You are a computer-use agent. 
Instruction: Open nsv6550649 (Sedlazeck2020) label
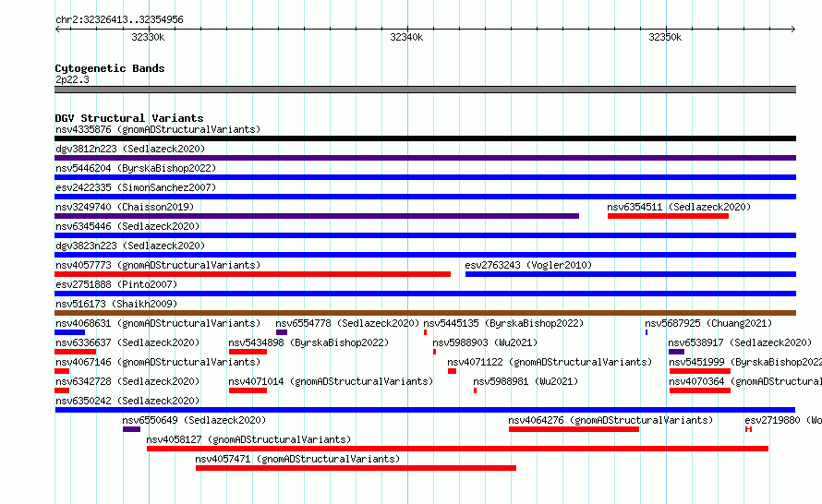pos(194,420)
